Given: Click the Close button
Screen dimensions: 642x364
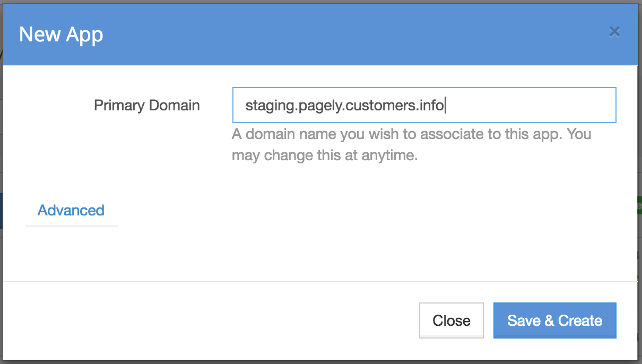Looking at the screenshot, I should click(452, 320).
